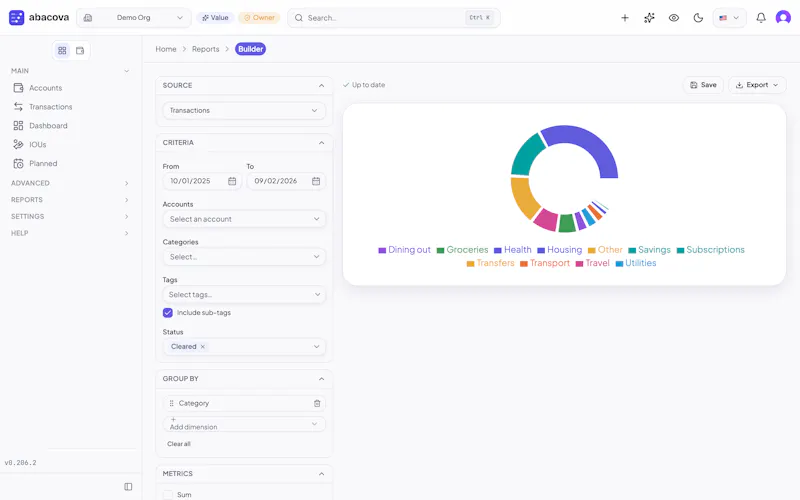Check the Sum metric checkbox
Image resolution: width=800 pixels, height=500 pixels.
pos(168,494)
